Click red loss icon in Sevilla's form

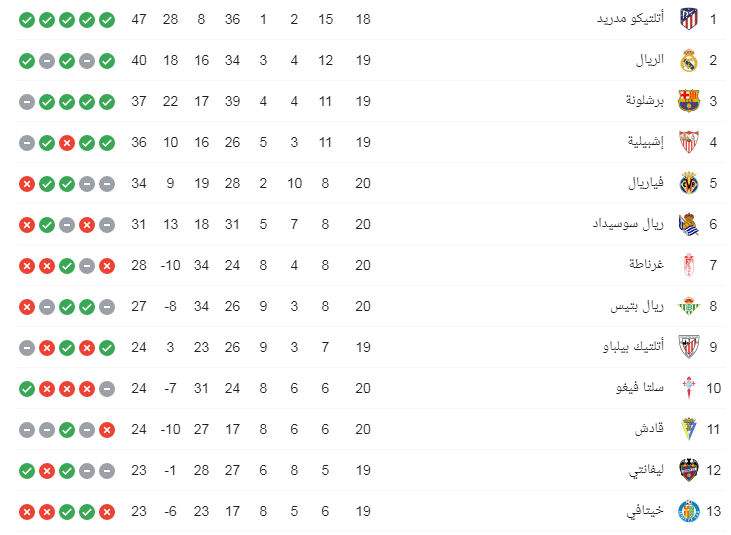[67, 143]
